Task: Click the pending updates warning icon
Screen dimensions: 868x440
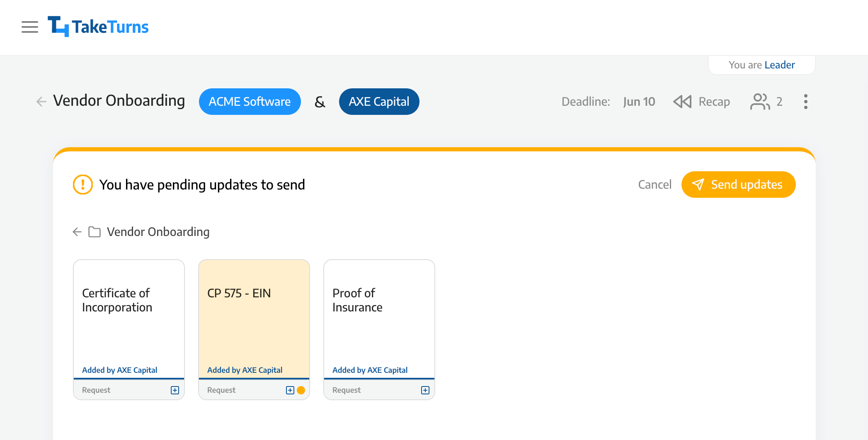Action: (x=83, y=185)
